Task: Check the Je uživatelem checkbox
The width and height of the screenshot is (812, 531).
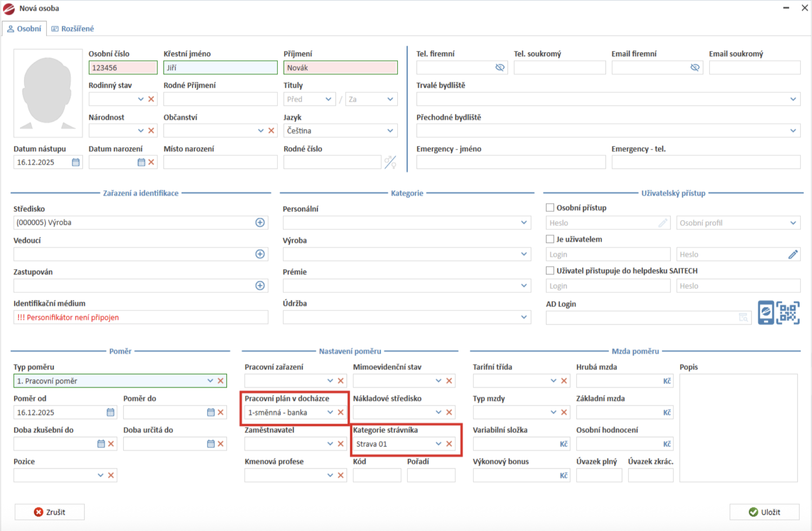Action: [550, 239]
